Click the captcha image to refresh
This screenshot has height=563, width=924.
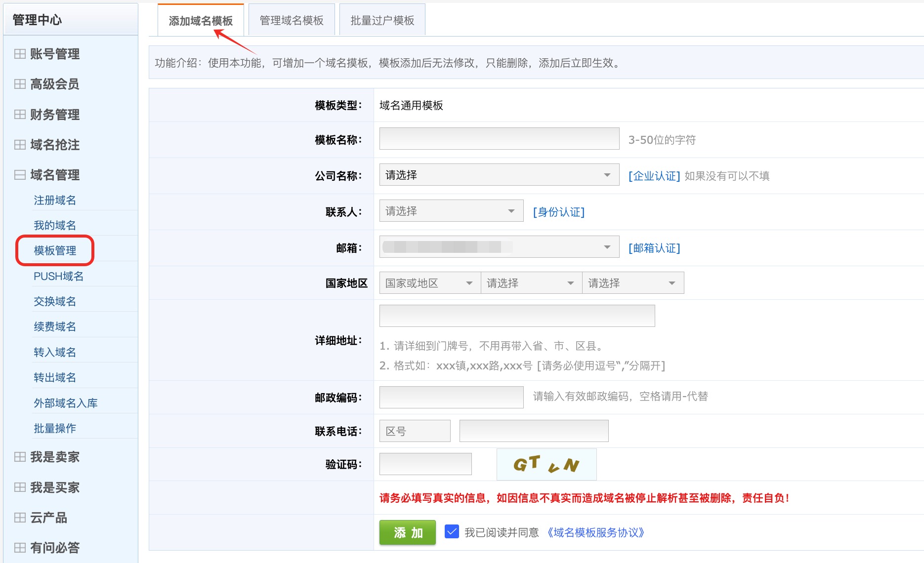[x=546, y=464]
